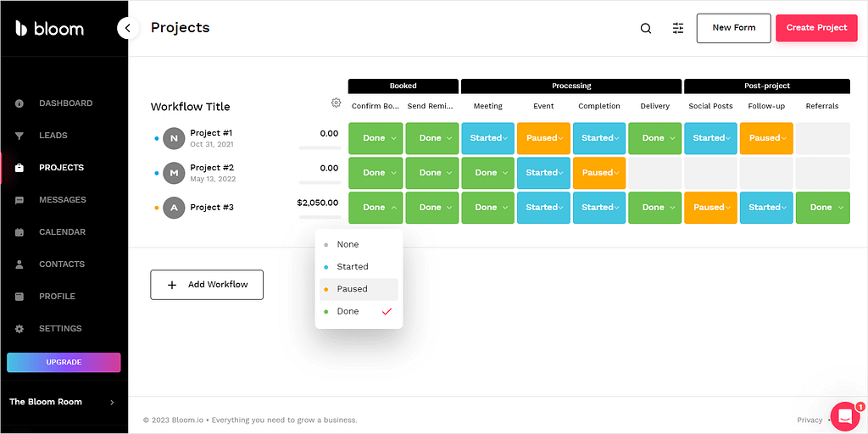Click the New Form button
Screen dimensions: 868x434
coord(733,28)
